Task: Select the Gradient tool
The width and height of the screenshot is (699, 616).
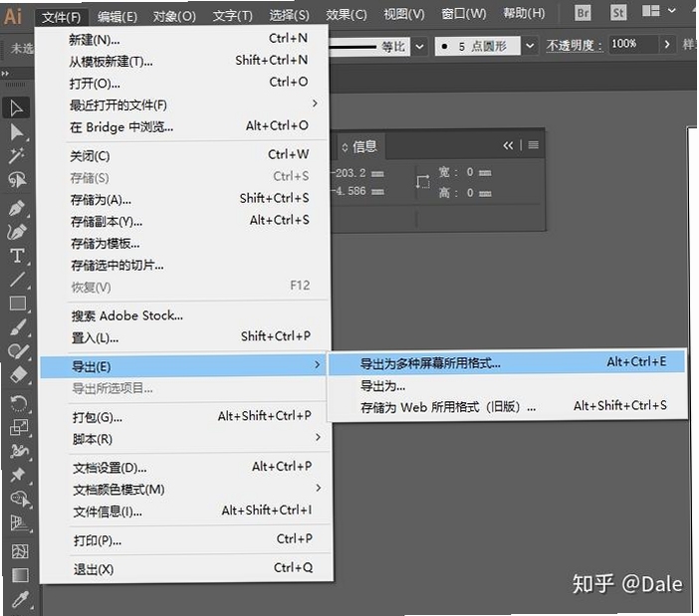Action: [20, 575]
